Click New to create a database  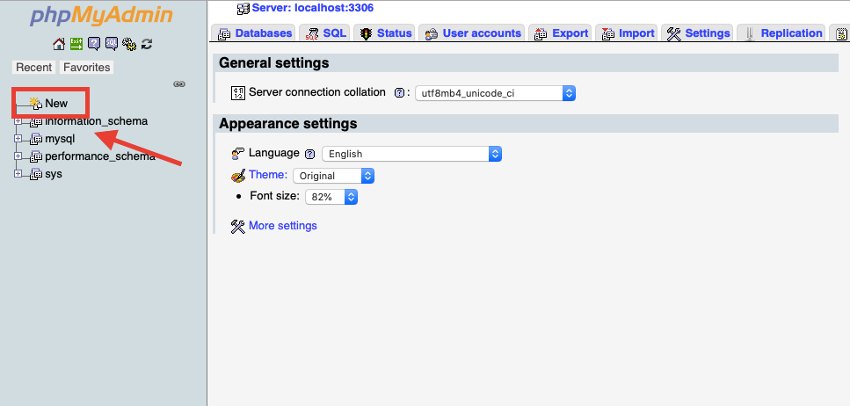click(x=56, y=103)
